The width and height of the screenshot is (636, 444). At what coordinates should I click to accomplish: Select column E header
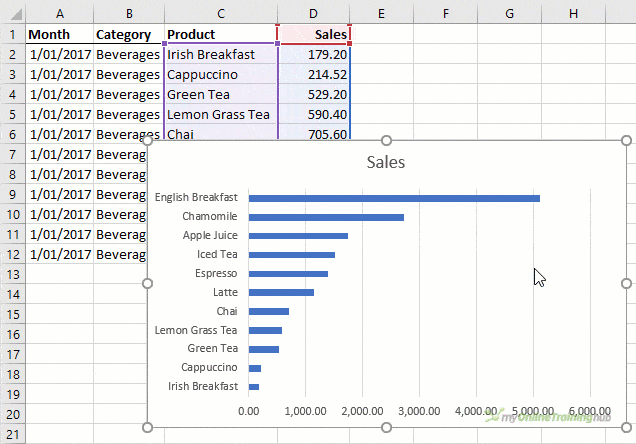(381, 14)
